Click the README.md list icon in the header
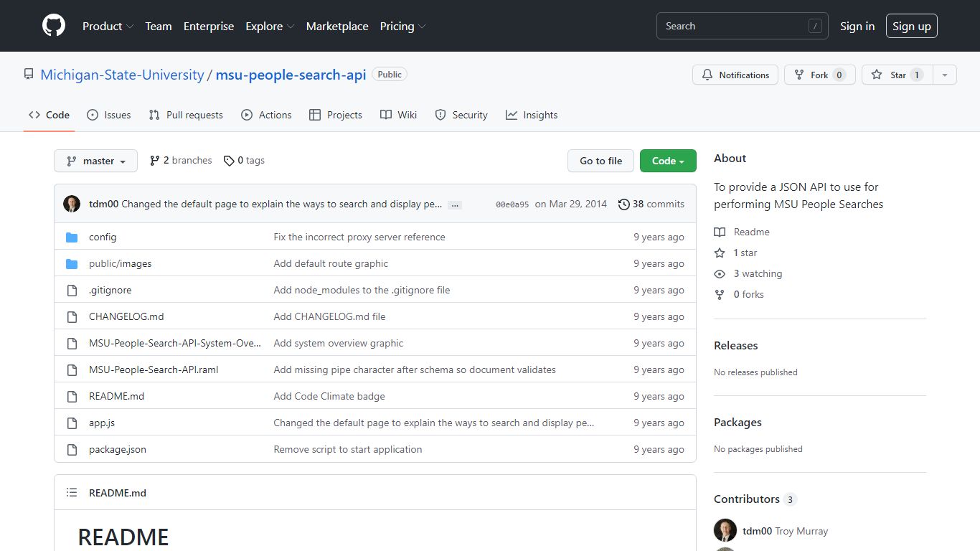The width and height of the screenshot is (980, 551). (x=72, y=493)
